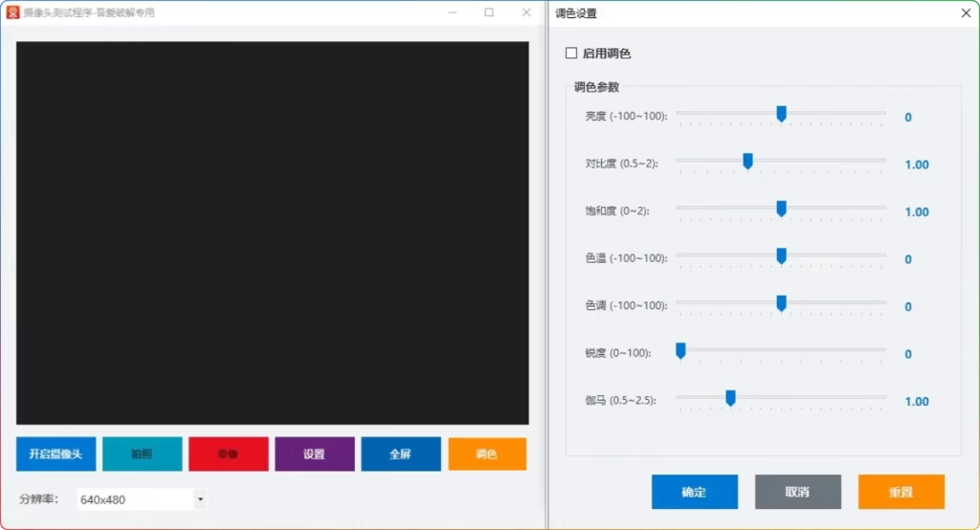Close the camera test main window
The image size is (980, 530).
point(526,12)
